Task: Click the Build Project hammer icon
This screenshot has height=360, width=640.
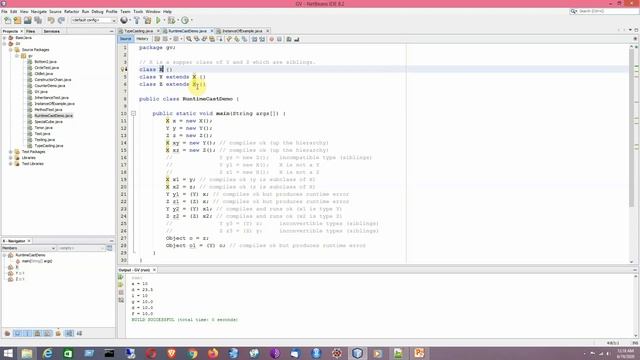Action: (137, 20)
